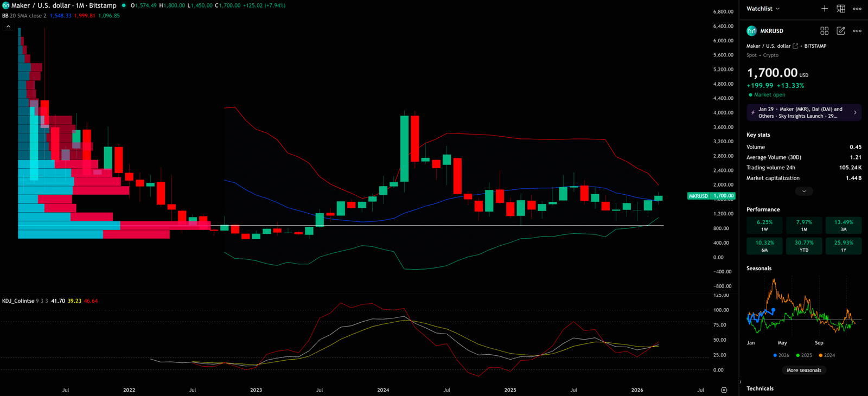Open the Watchlist more options menu
Screen dimensions: 868x396
tap(857, 9)
